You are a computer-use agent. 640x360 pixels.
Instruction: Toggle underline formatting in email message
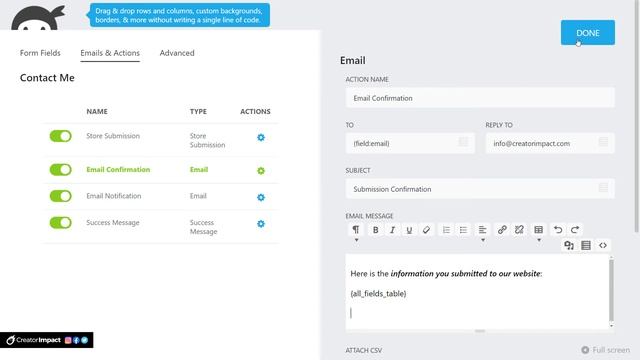coord(409,230)
